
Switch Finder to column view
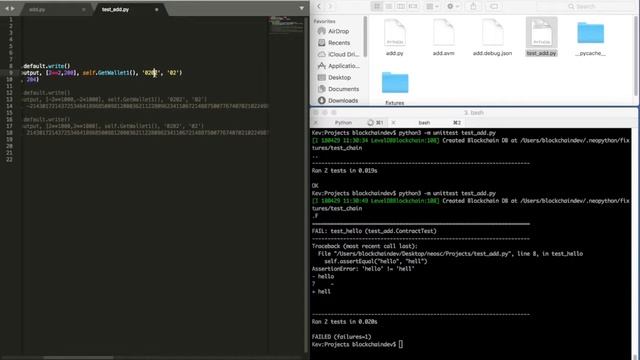[x=401, y=6]
